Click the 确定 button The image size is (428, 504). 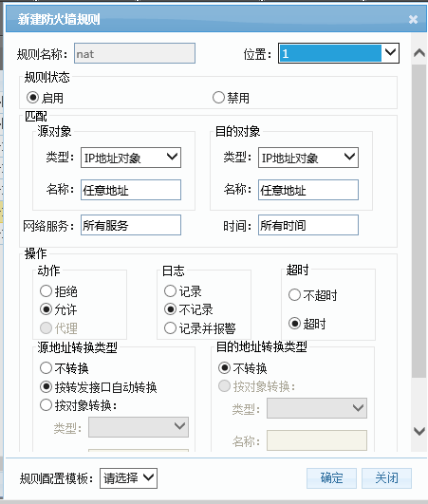(x=331, y=478)
